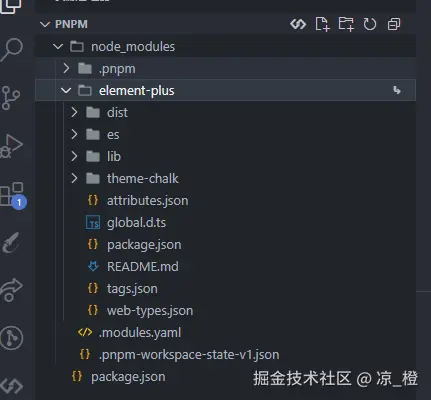Click the PNPM section title
This screenshot has width=431, height=400.
(71, 24)
